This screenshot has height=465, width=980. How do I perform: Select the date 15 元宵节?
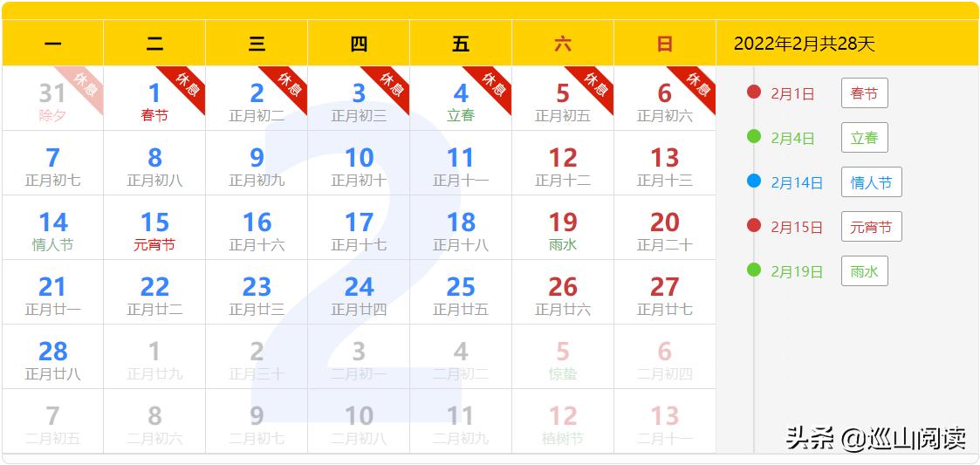(x=155, y=228)
